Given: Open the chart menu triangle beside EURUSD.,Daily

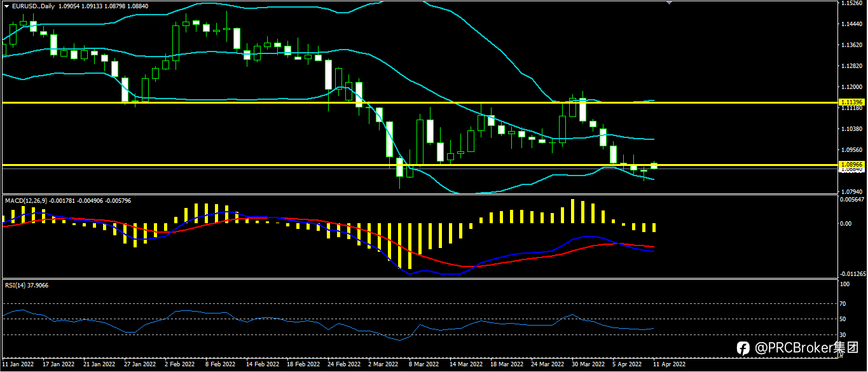Looking at the screenshot, I should (6, 6).
